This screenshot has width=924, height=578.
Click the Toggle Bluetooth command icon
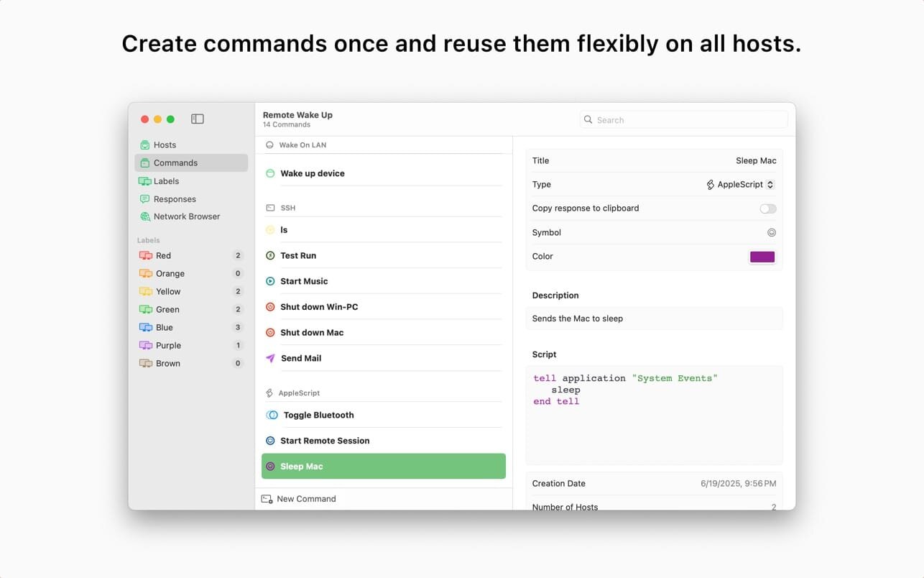tap(272, 415)
